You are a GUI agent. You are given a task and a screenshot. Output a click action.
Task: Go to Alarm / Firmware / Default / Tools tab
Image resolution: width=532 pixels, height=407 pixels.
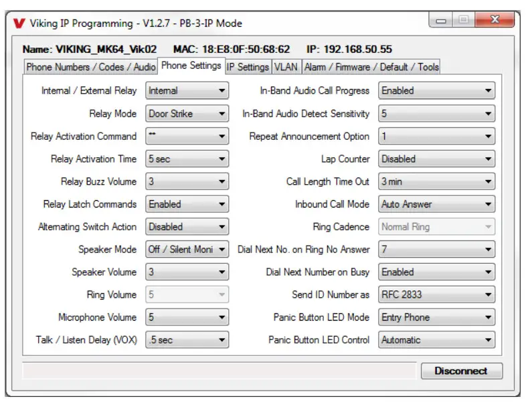click(x=371, y=67)
